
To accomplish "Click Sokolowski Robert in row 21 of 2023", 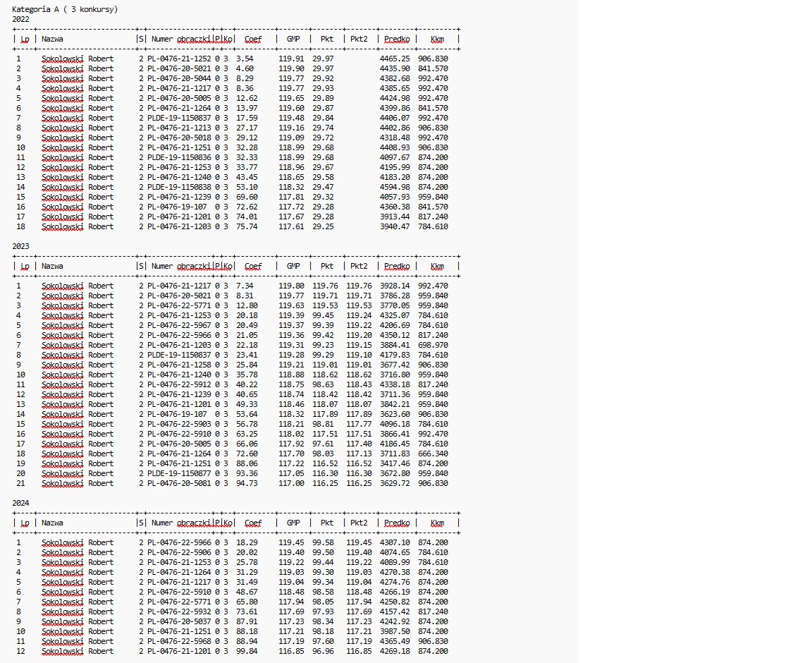I will pyautogui.click(x=77, y=483).
